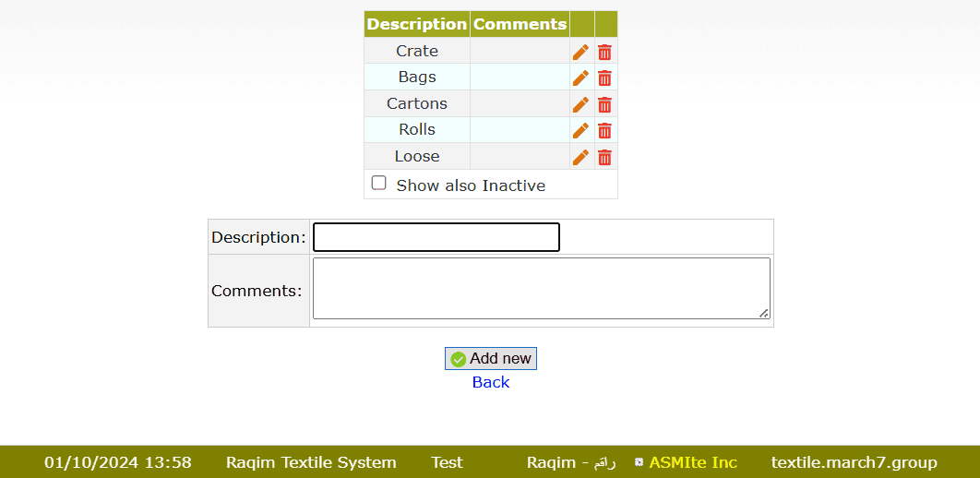Image resolution: width=980 pixels, height=478 pixels.
Task: Click the Comments column header
Action: 520,24
